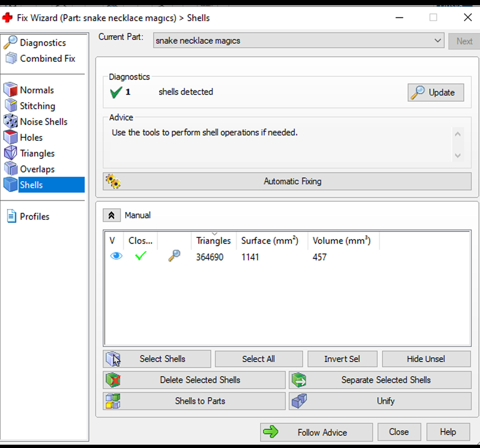Viewport: 480px width, 448px height.
Task: Click the green closed-shell checkmark
Action: 141,256
